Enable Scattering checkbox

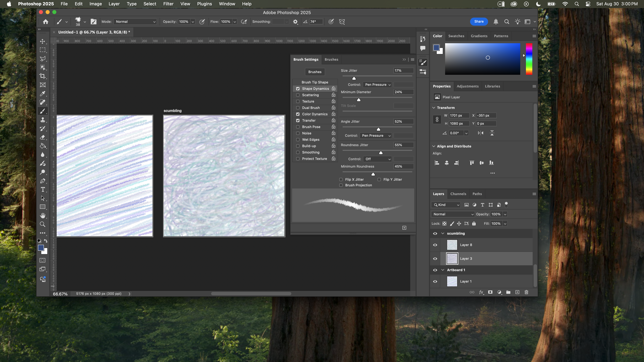298,95
